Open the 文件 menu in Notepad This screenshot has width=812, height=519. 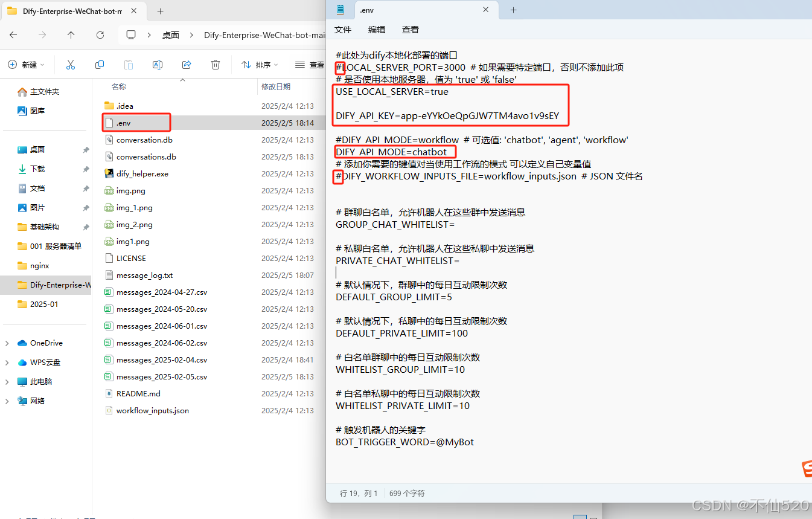[343, 29]
